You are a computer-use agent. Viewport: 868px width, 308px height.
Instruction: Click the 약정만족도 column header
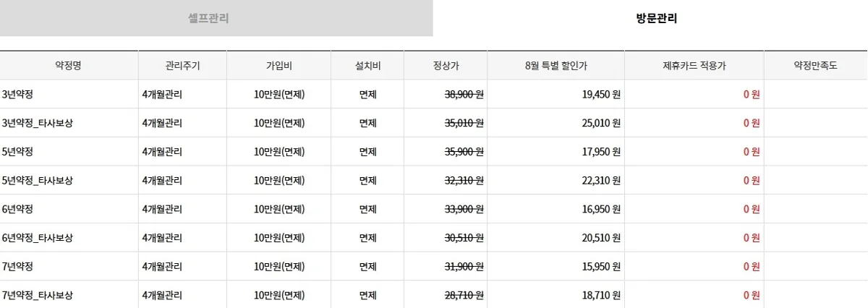[x=815, y=66]
